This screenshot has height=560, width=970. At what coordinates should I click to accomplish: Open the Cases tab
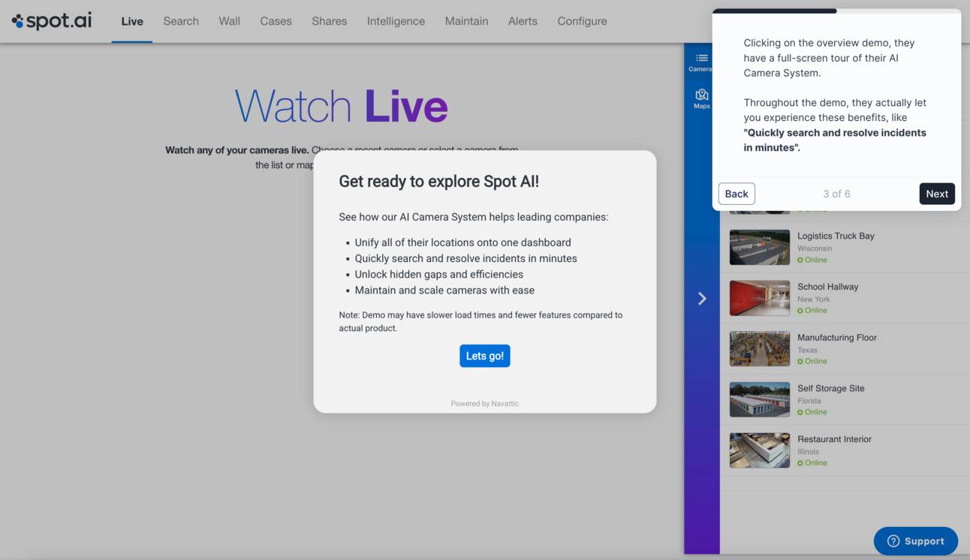[276, 21]
